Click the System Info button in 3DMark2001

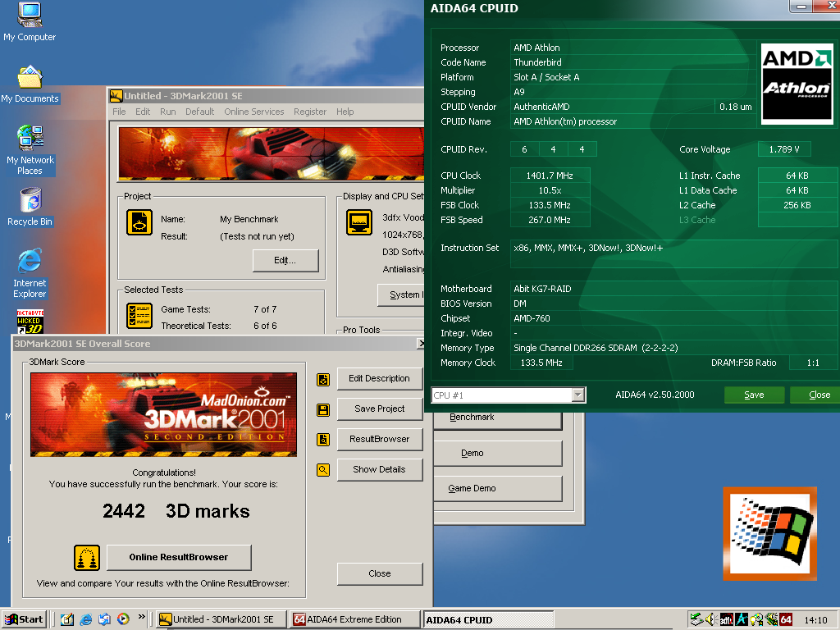click(x=401, y=294)
